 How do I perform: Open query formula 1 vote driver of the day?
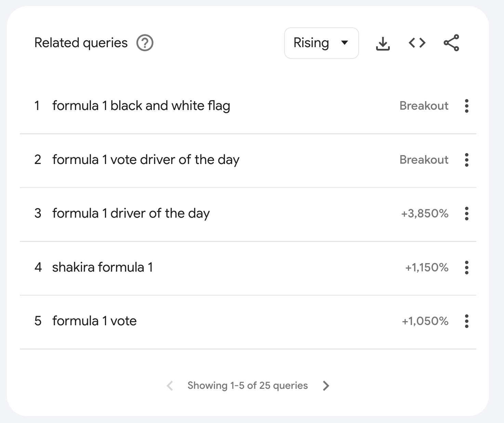[146, 160]
